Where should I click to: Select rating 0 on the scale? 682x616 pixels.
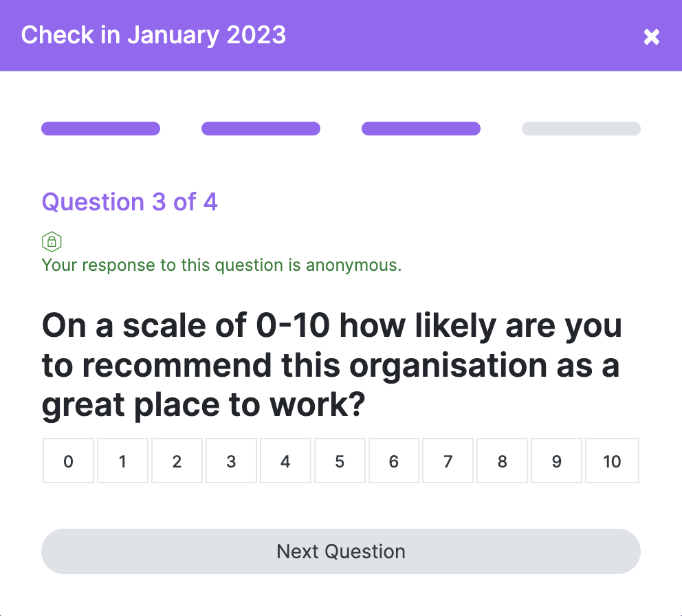click(x=68, y=461)
